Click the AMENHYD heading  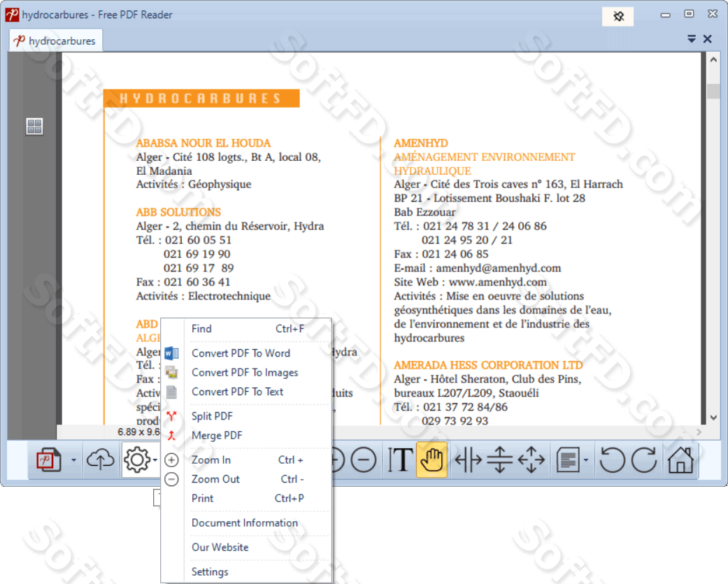coord(421,143)
